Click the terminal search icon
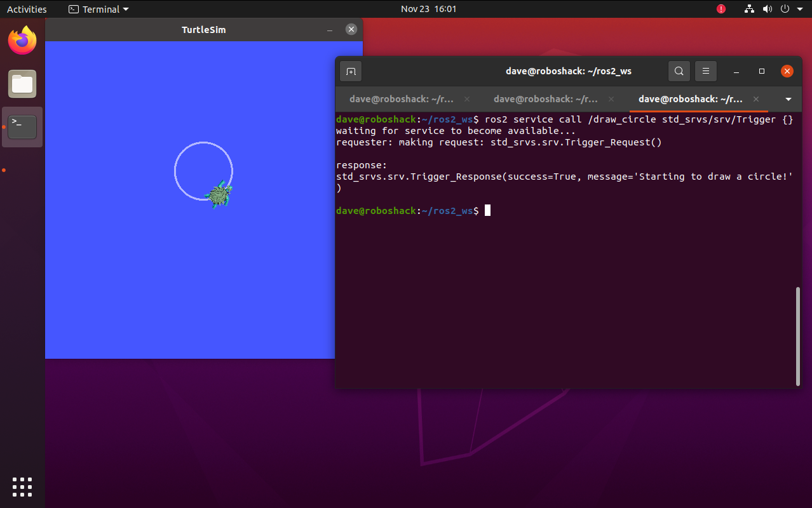 (679, 72)
